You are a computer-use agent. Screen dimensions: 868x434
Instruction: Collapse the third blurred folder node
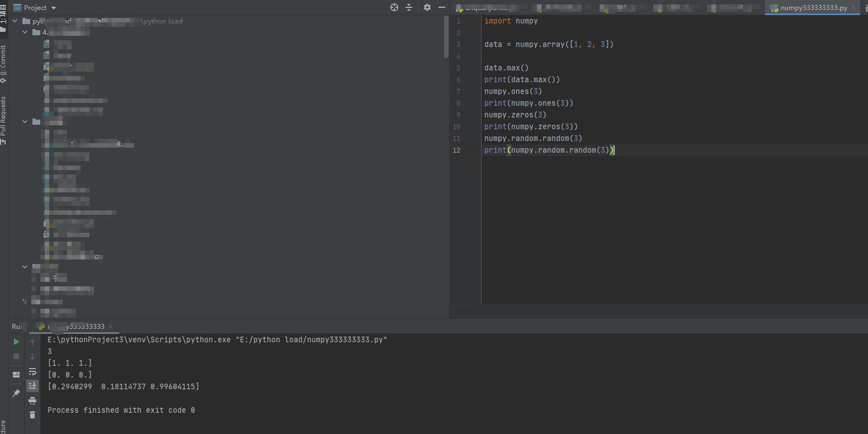pos(25,267)
